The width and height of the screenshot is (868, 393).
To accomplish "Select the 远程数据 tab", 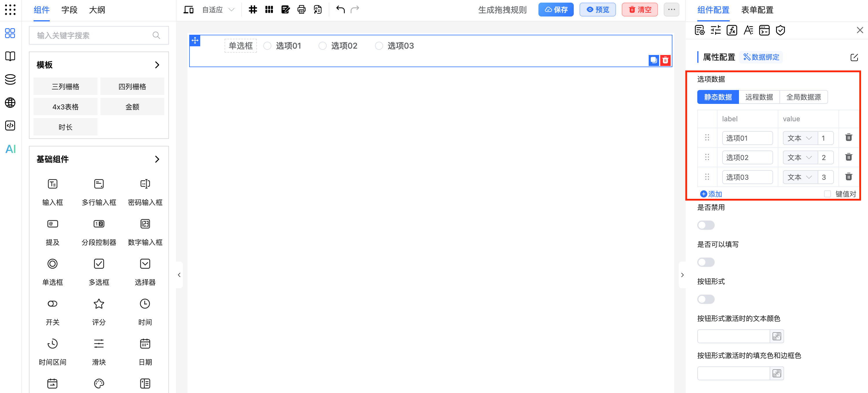I will click(759, 97).
